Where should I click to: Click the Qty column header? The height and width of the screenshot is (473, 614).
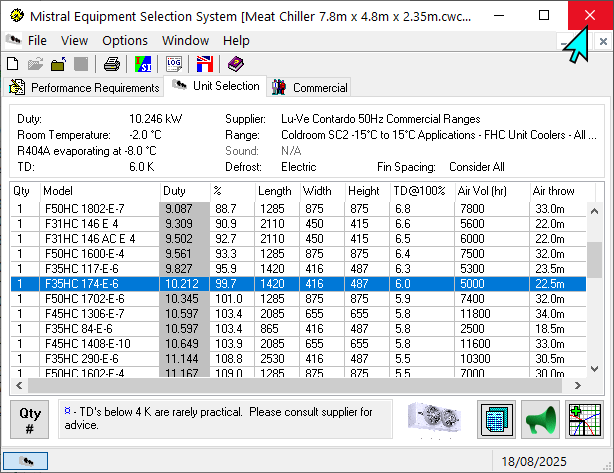coord(25,191)
